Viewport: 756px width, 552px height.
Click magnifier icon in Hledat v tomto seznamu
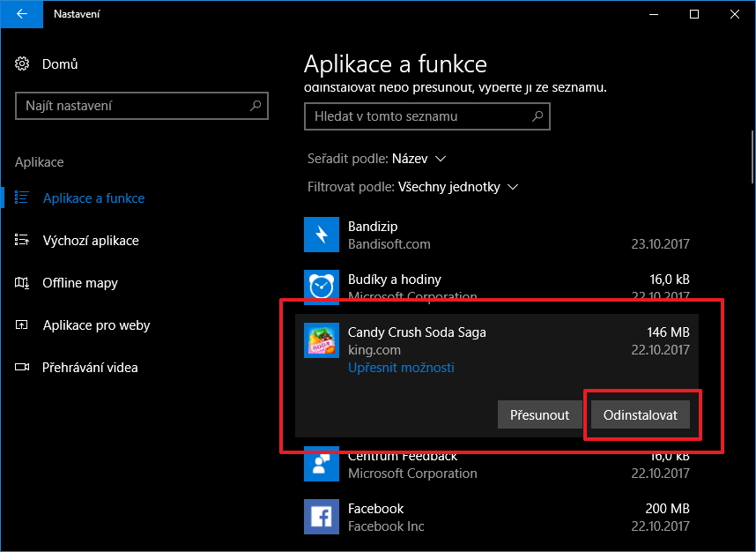tap(537, 116)
